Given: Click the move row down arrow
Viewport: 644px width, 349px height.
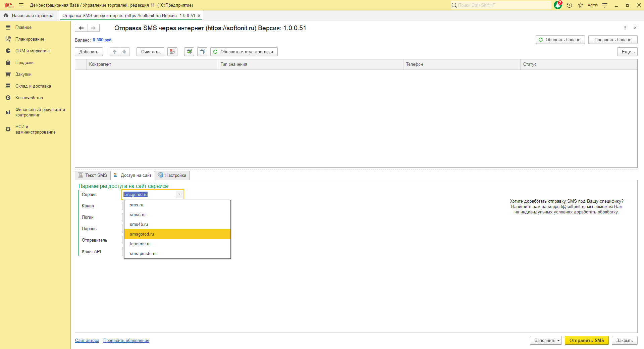Looking at the screenshot, I should coord(124,52).
